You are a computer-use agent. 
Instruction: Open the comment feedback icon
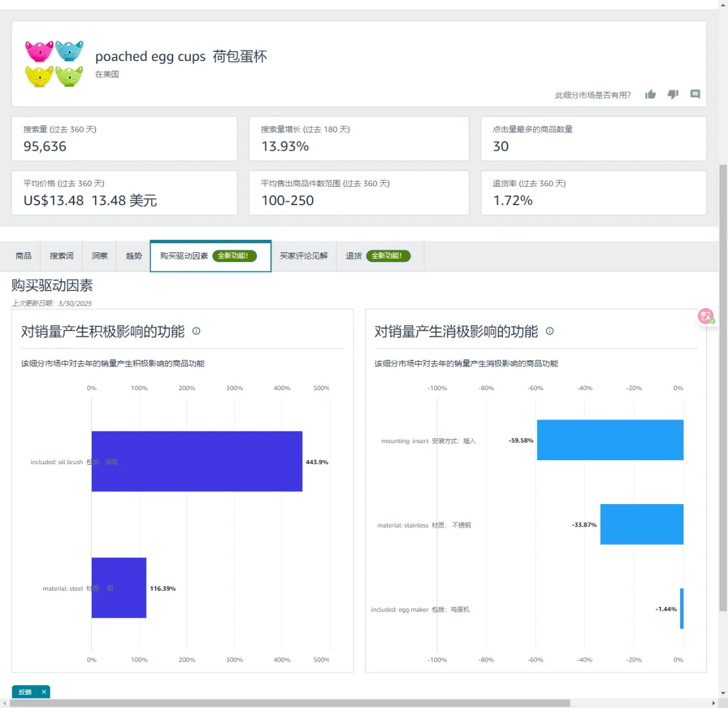click(695, 94)
